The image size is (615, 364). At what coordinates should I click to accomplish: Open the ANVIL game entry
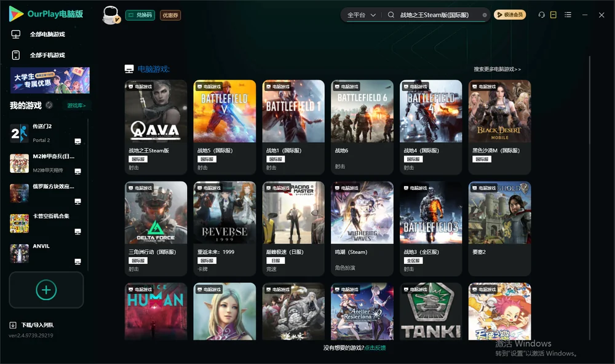pyautogui.click(x=46, y=253)
